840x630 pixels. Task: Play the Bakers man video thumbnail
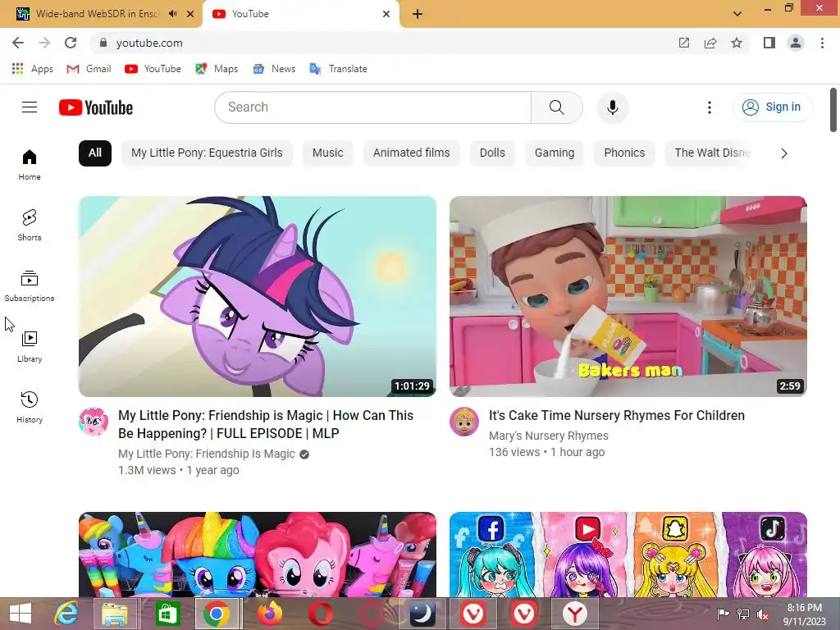[628, 296]
